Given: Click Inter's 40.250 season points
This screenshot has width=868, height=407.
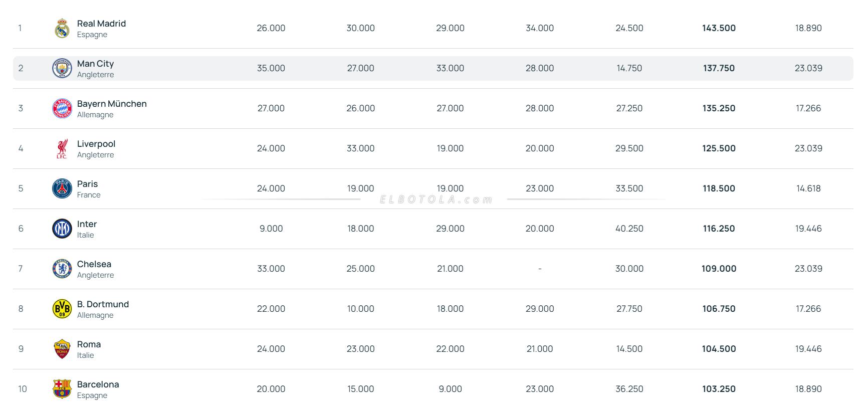Looking at the screenshot, I should point(629,229).
